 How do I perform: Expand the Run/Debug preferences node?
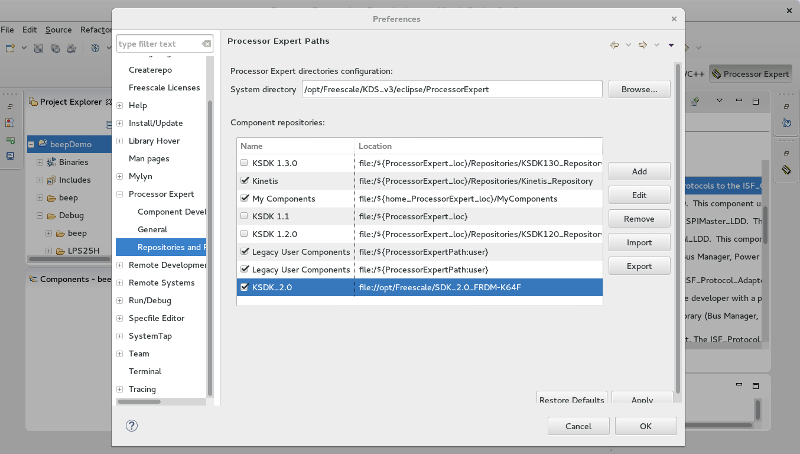pyautogui.click(x=120, y=300)
